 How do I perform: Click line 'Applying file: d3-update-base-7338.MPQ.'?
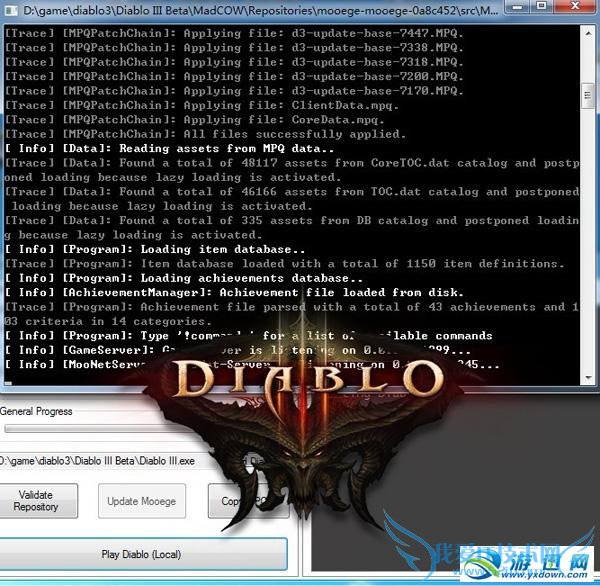pos(234,48)
